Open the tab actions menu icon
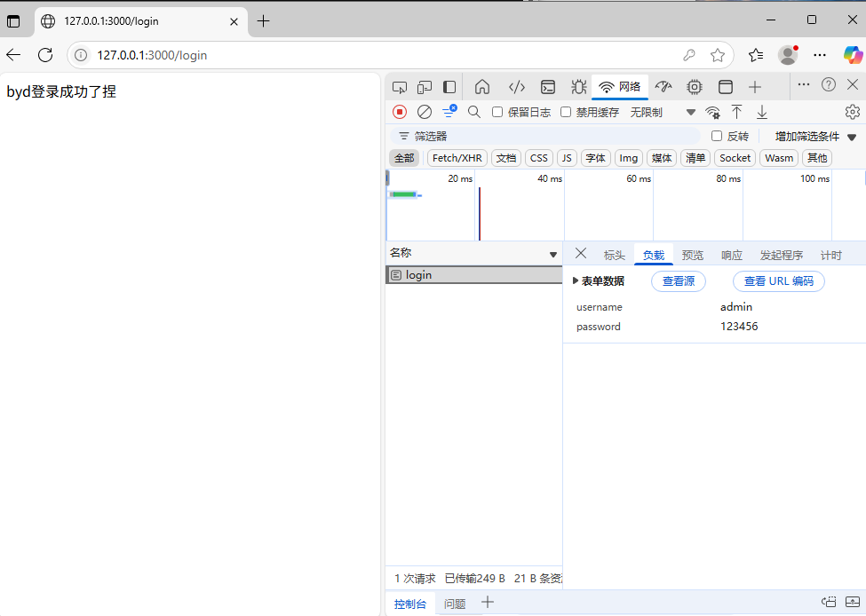 [13, 21]
